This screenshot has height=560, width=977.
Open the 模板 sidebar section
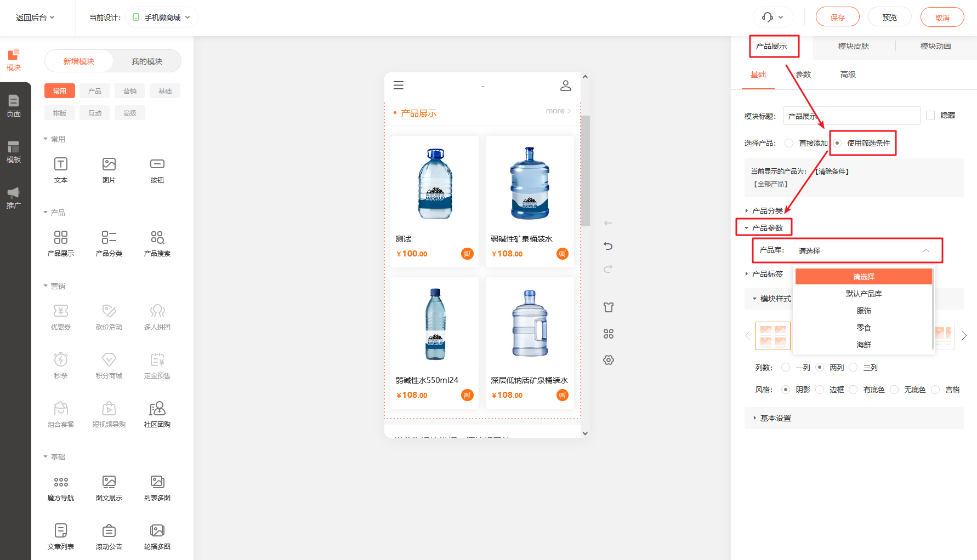14,152
